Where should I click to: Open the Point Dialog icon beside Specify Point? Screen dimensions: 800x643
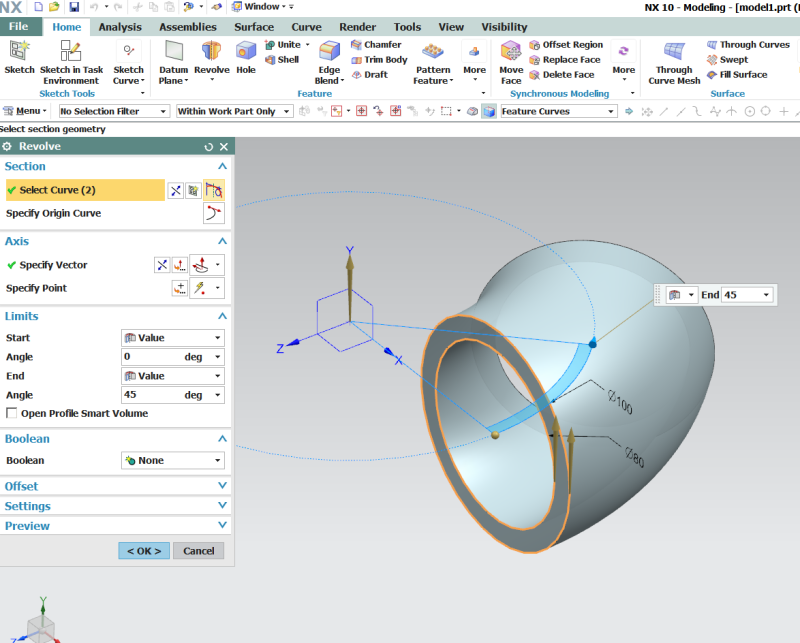pos(179,288)
